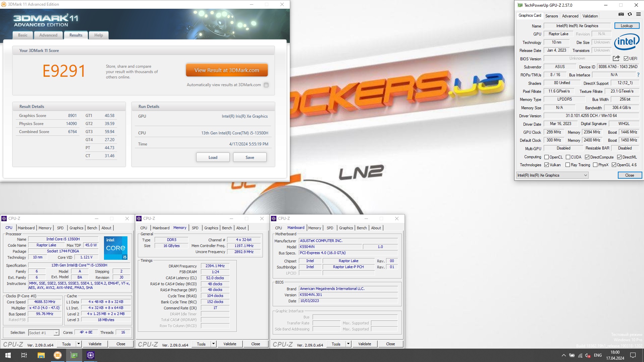Open File Explorer from the taskbar

[41, 355]
